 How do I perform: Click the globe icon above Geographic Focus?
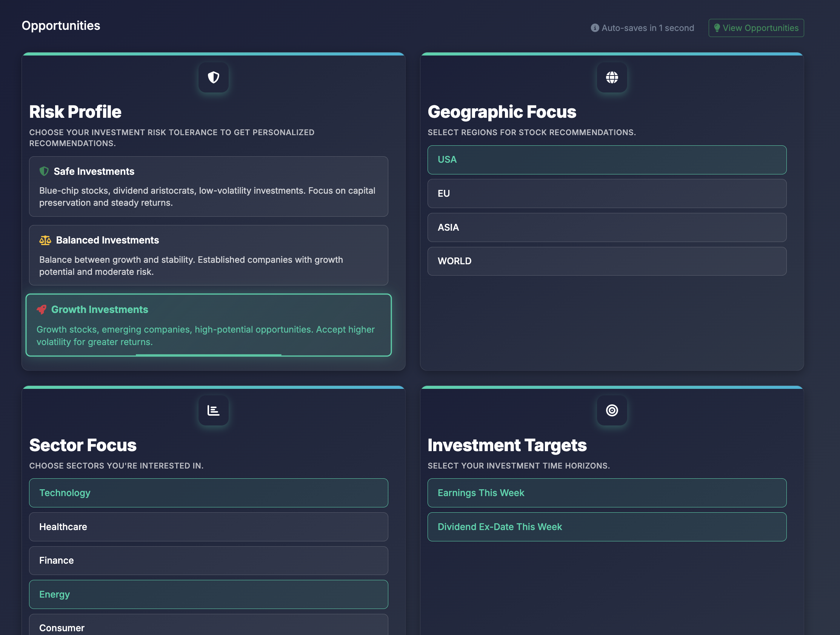tap(611, 77)
